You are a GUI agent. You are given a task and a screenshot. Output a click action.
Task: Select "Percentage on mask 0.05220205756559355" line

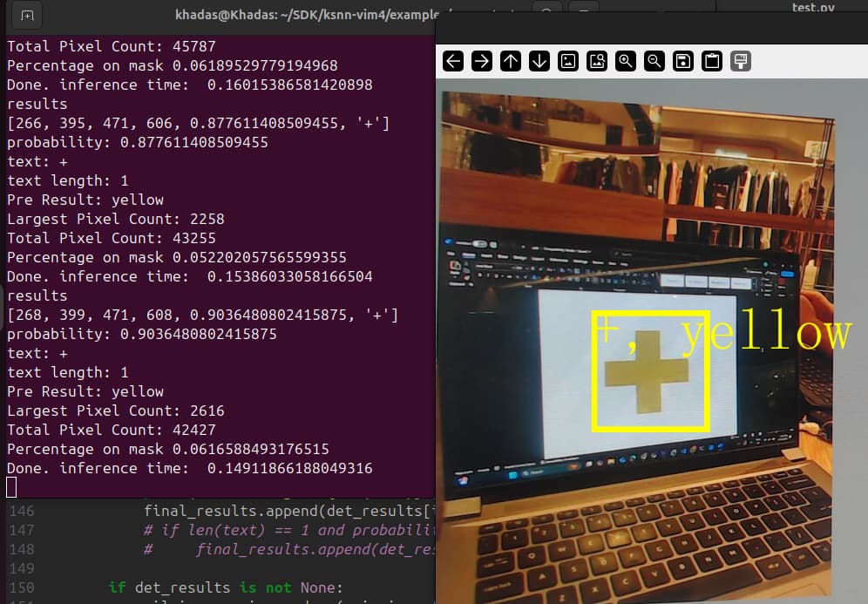tap(177, 257)
